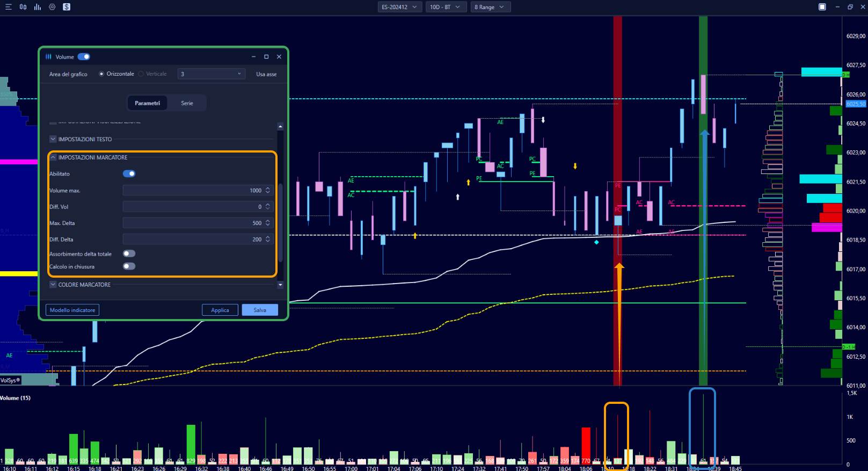868x471 pixels.
Task: Open the chart settings gear icon
Action: pyautogui.click(x=52, y=7)
